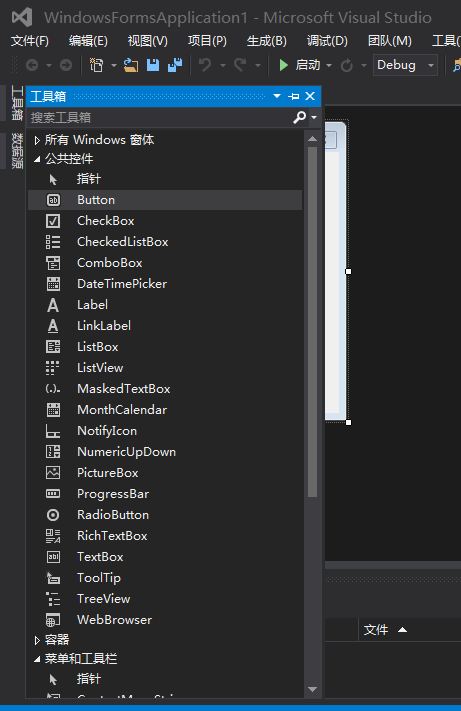Screen dimensions: 461x711
Task: Select the WebBrowser control icon
Action: point(53,620)
